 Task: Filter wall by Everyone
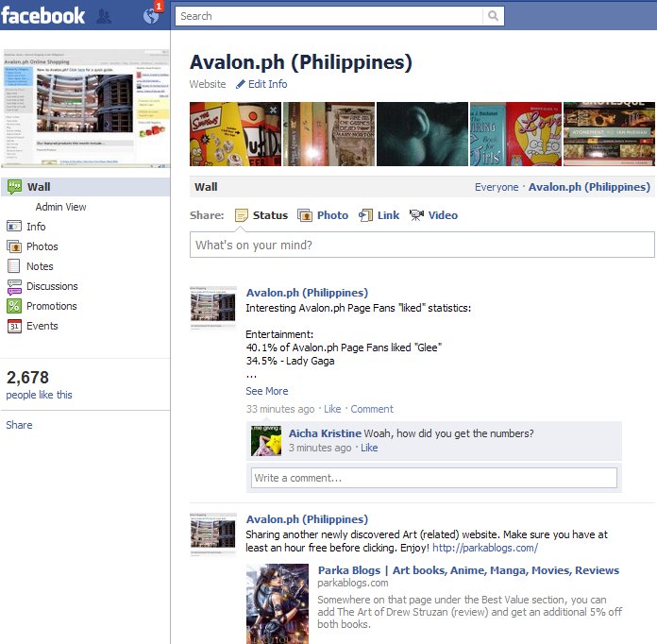[497, 187]
